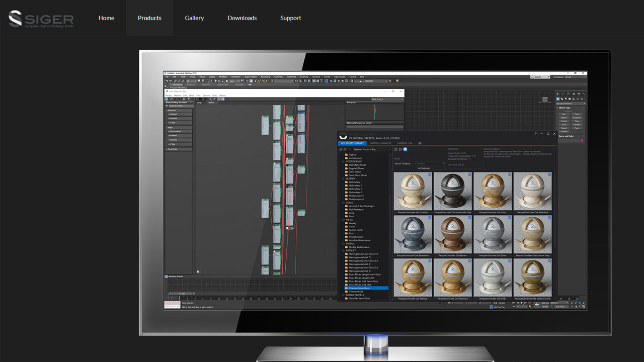This screenshot has width=644, height=362.
Task: Click the Sign In button in the 3ds Max title bar
Action: tap(537, 76)
